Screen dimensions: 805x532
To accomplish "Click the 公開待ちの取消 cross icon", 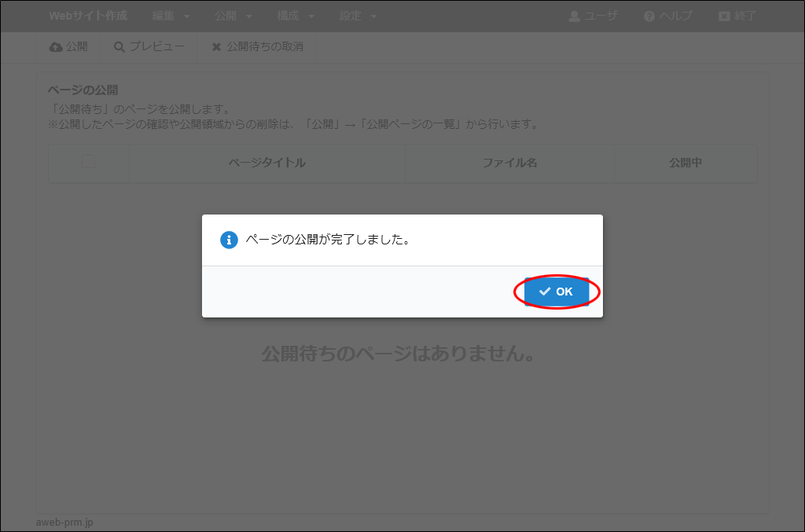I will click(x=216, y=47).
